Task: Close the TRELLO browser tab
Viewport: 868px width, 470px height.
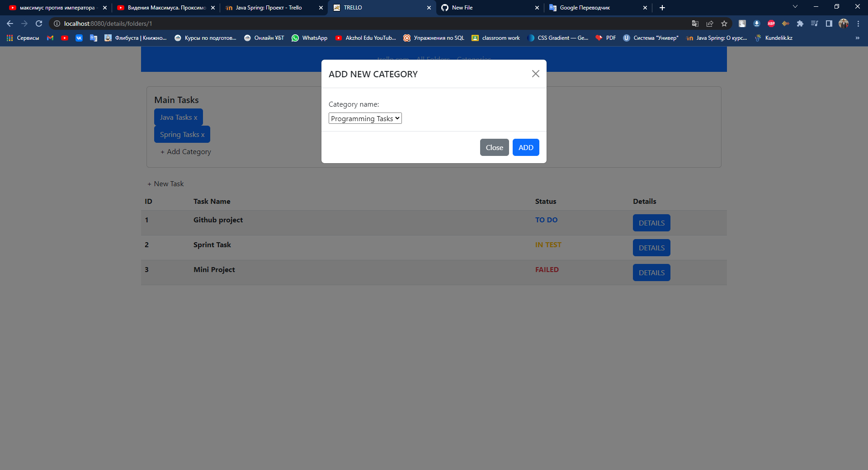Action: (429, 8)
